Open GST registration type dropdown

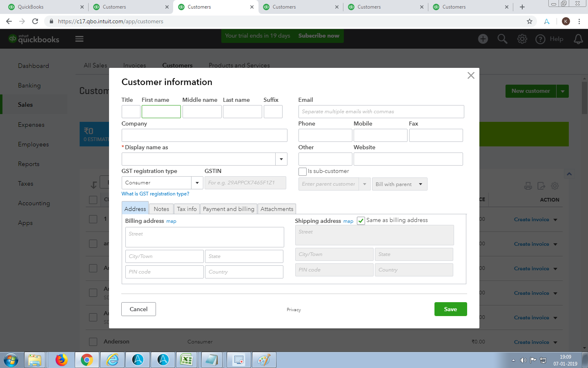coord(197,183)
